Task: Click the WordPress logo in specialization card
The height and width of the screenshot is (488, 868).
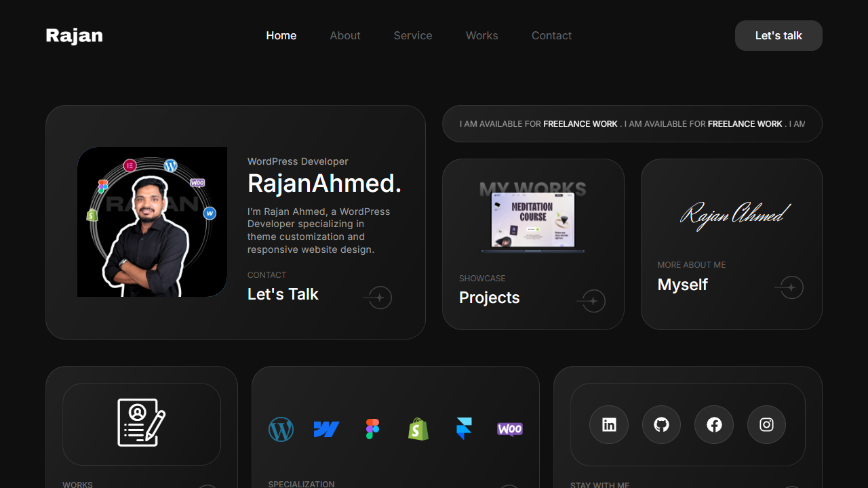Action: pyautogui.click(x=281, y=429)
